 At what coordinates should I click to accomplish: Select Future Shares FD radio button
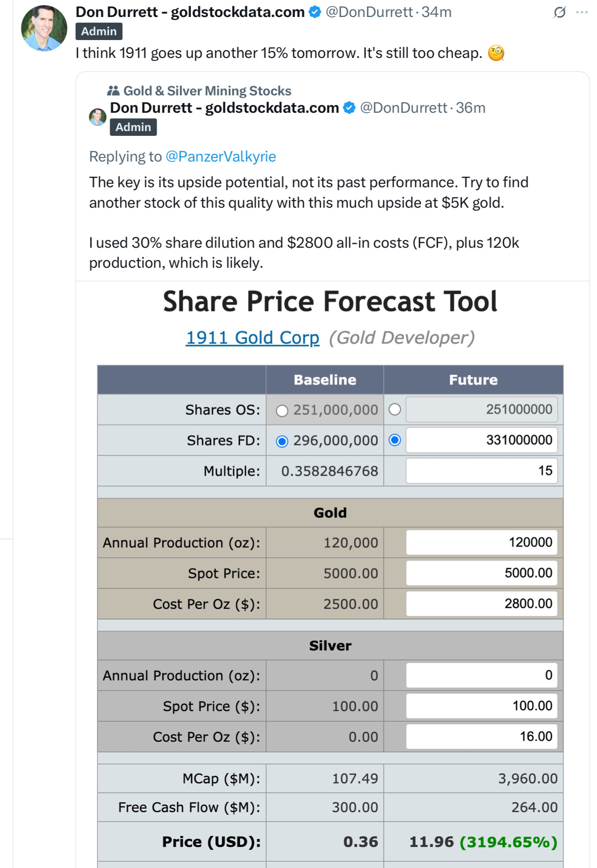[395, 440]
